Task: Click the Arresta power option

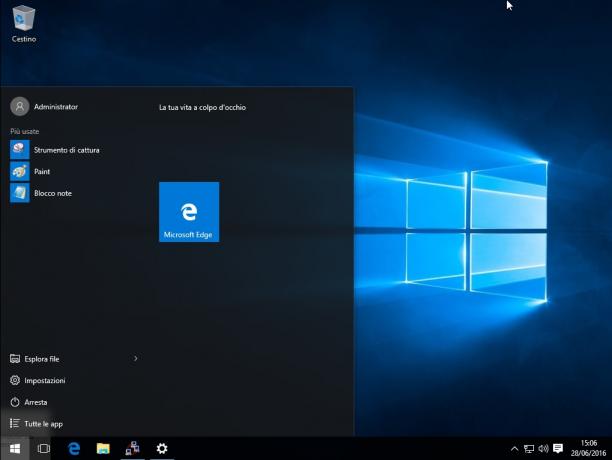Action: coord(72,402)
